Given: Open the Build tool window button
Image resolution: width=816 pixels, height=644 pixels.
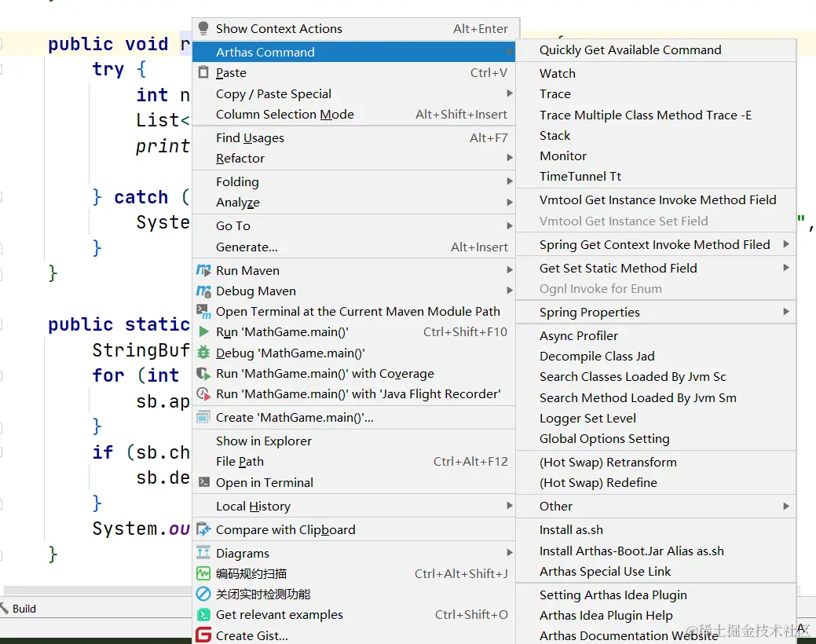Looking at the screenshot, I should pos(19,608).
